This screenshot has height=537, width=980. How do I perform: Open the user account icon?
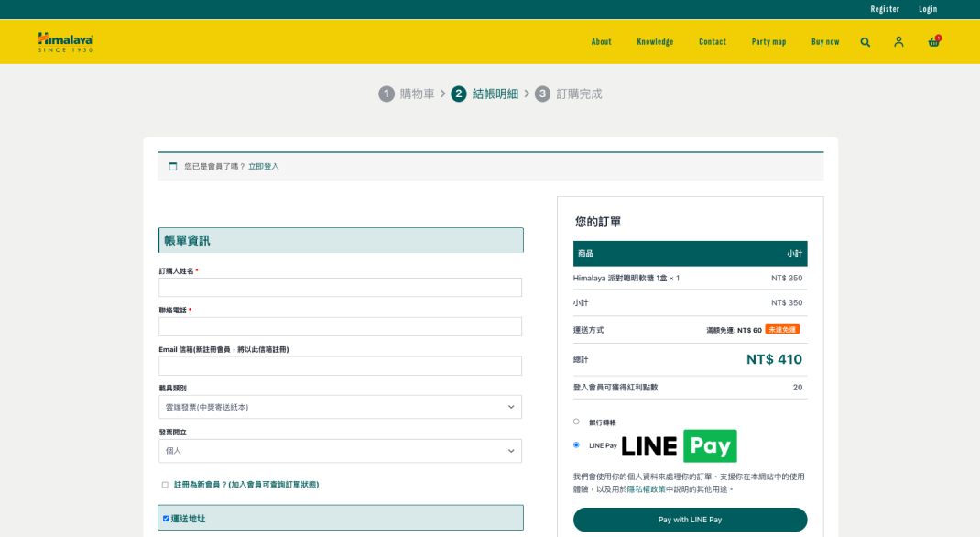898,42
